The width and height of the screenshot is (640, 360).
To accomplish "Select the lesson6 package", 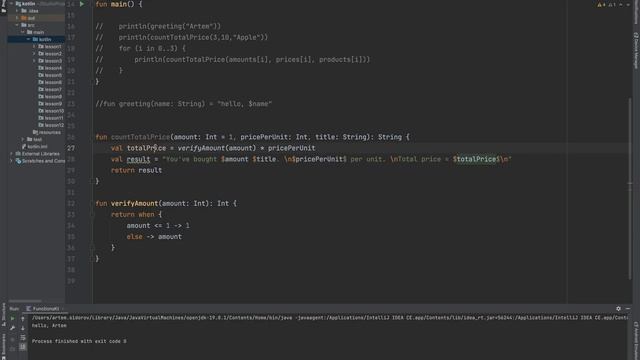I will 50,82.
